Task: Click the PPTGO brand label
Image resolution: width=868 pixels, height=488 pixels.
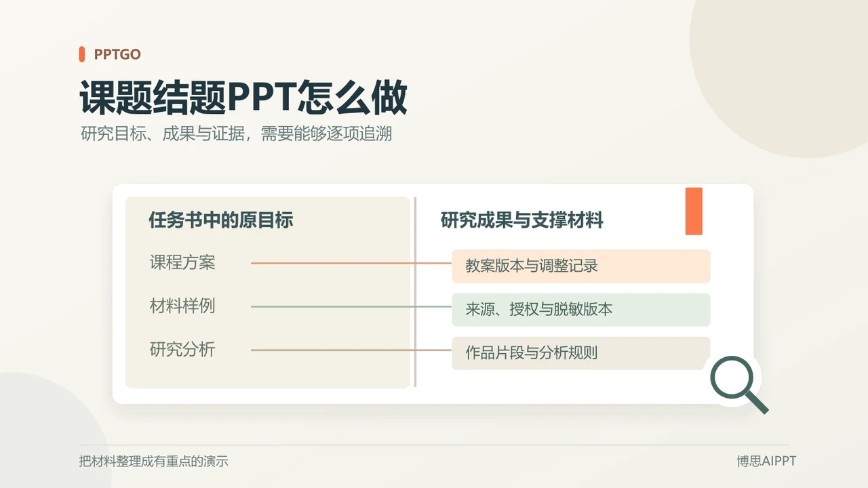Action: pyautogui.click(x=117, y=55)
